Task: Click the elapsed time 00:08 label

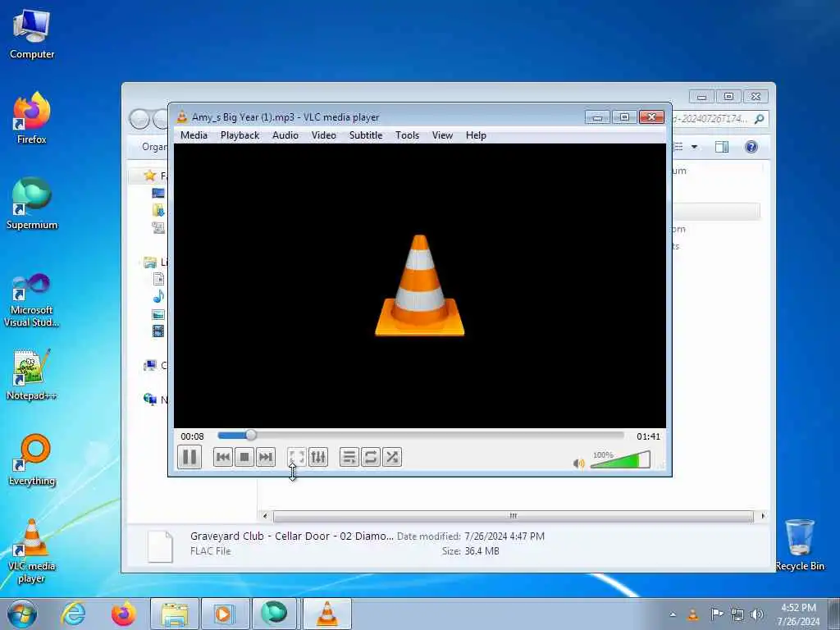Action: click(192, 436)
